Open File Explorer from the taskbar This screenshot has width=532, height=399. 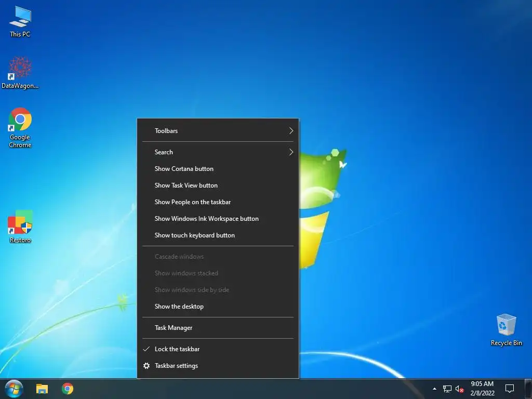point(42,389)
